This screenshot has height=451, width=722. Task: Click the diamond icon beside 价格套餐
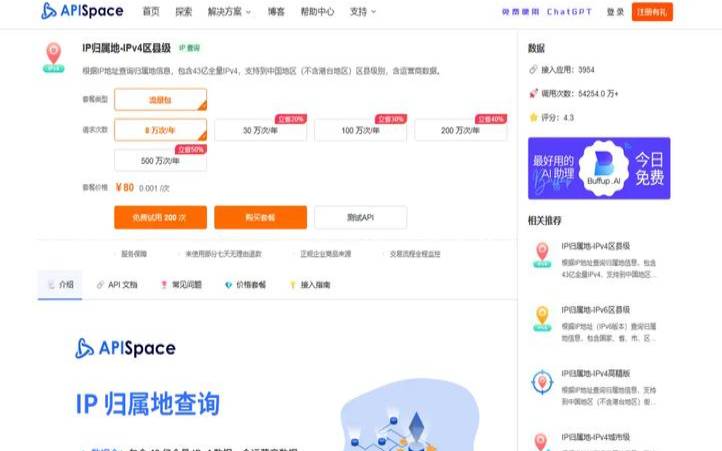coord(228,285)
